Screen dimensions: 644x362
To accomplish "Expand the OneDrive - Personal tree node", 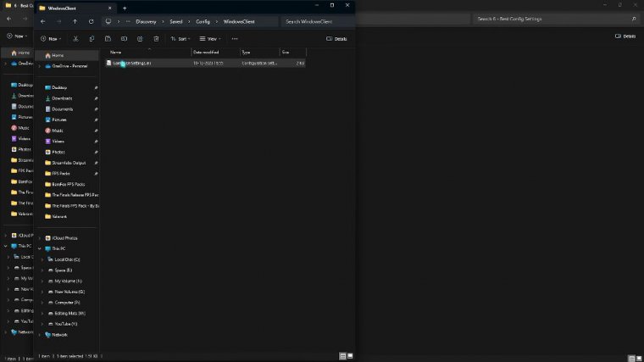I will point(41,65).
